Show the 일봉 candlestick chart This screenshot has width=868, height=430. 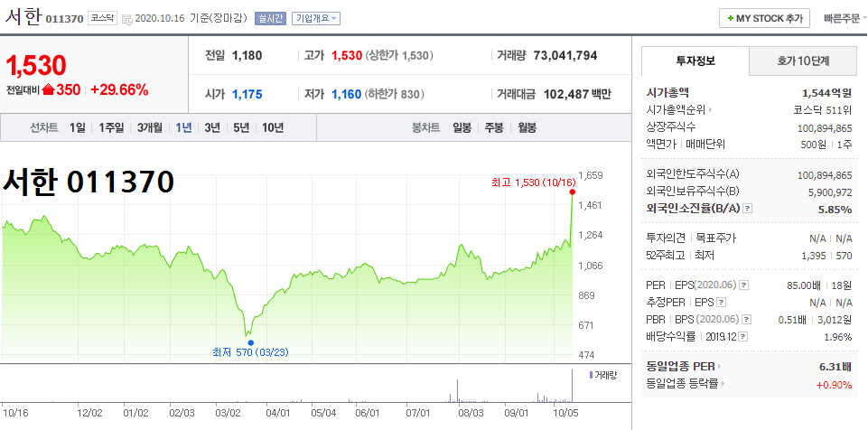462,128
